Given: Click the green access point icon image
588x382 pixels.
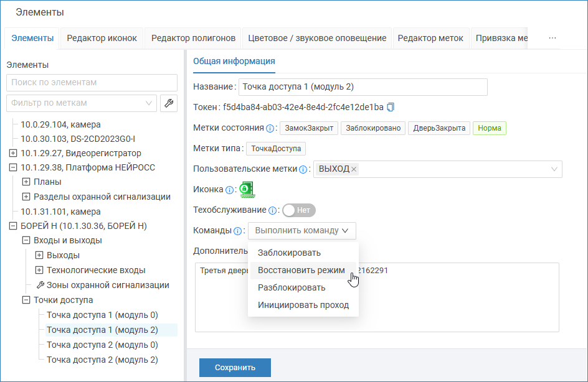Looking at the screenshot, I should (247, 189).
